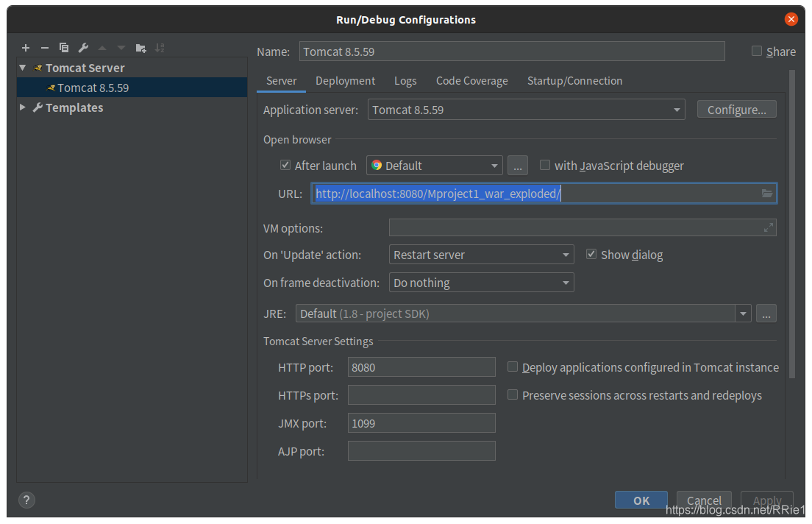
Task: Toggle the Share checkbox
Action: click(757, 51)
